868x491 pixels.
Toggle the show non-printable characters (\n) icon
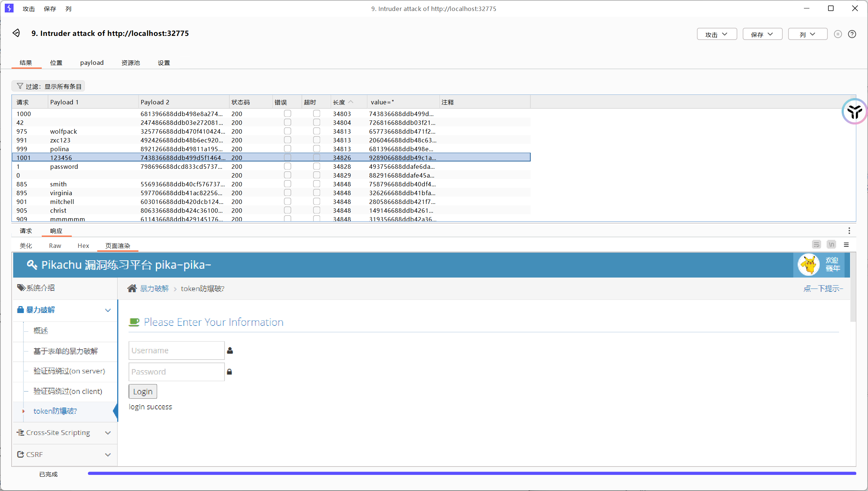pos(831,245)
